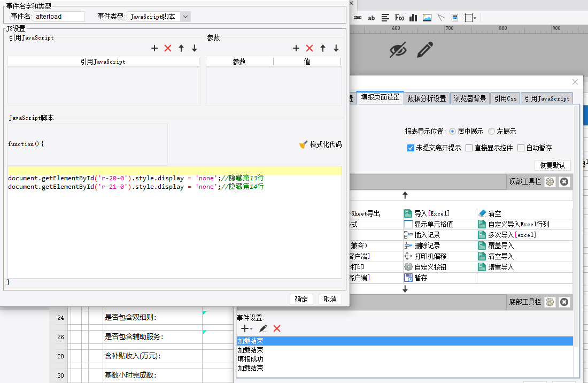Click into the 事件名 input field
Viewport: 588px width, 383px height.
point(59,17)
